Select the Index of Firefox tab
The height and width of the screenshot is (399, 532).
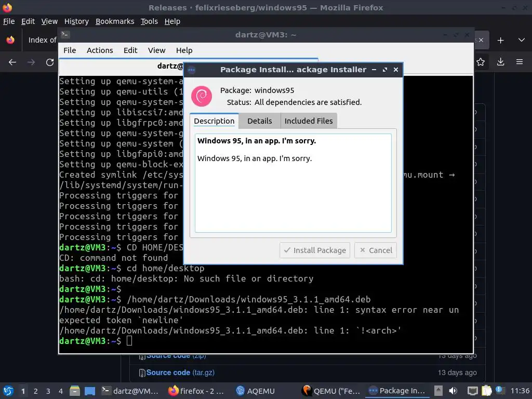click(42, 40)
